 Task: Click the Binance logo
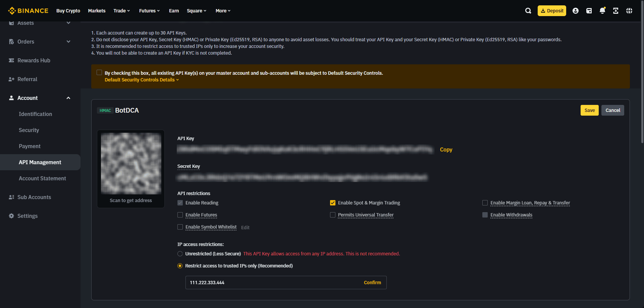click(x=28, y=11)
